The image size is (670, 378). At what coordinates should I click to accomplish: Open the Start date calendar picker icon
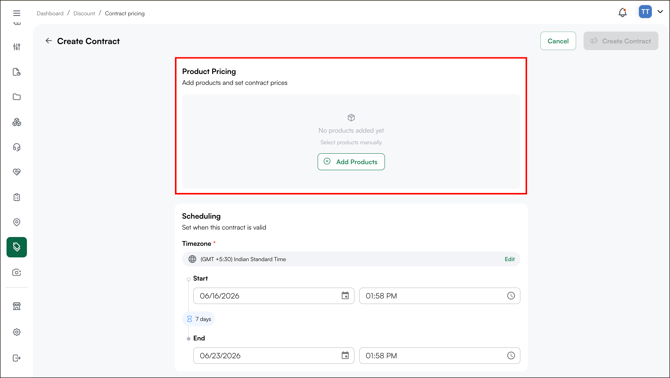[345, 296]
